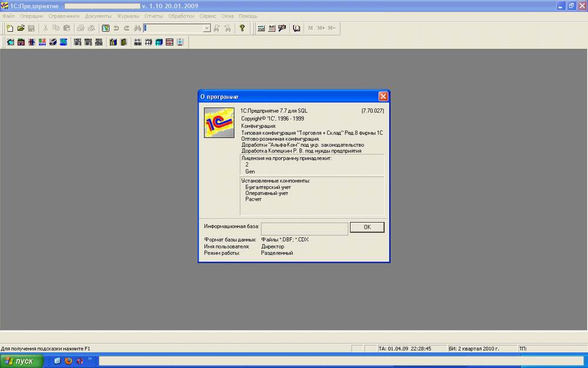Close the О программе dialog
This screenshot has height=368, width=588.
tap(383, 97)
